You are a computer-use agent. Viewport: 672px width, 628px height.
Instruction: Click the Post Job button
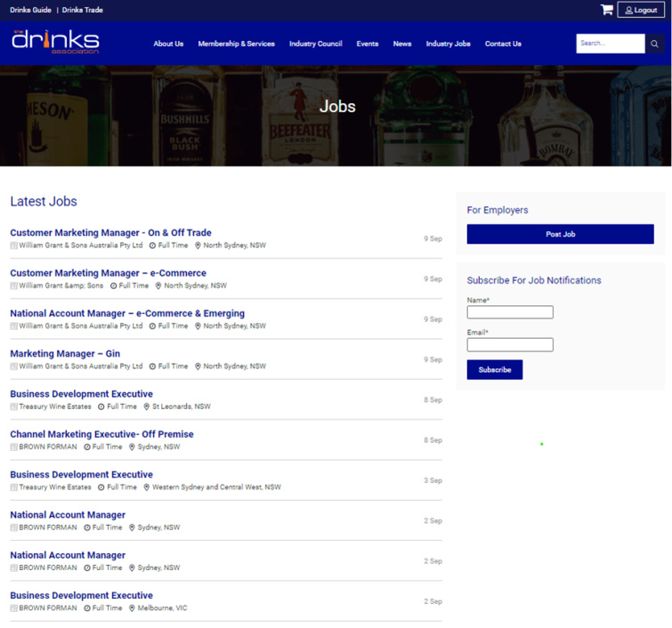coord(560,234)
